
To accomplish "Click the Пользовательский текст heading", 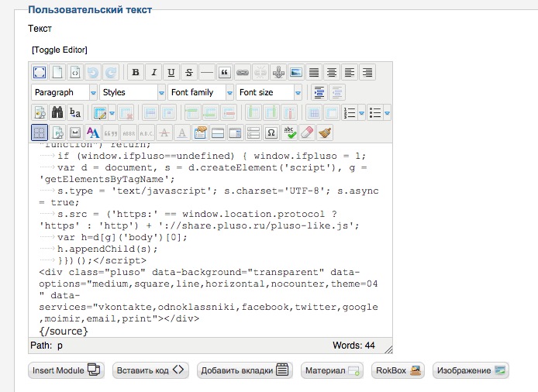I will (x=90, y=9).
